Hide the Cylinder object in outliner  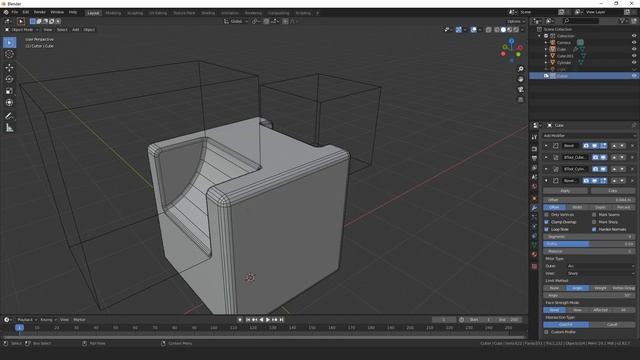click(x=634, y=62)
